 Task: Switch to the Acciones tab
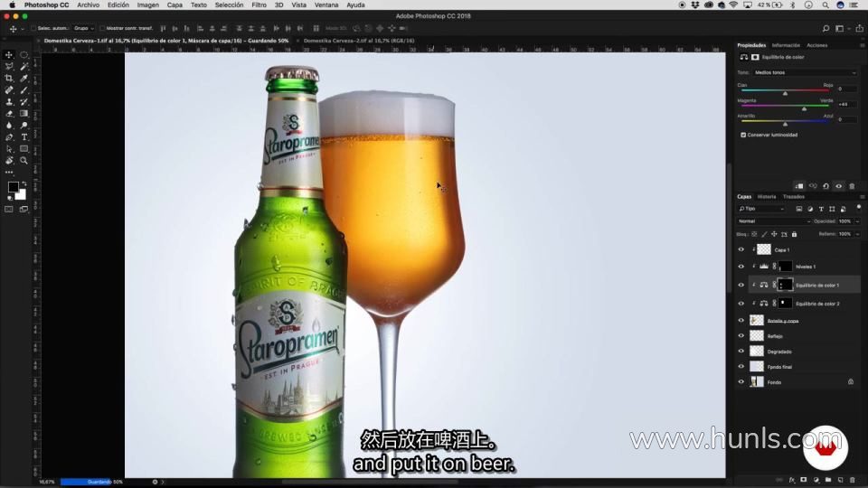pos(817,45)
